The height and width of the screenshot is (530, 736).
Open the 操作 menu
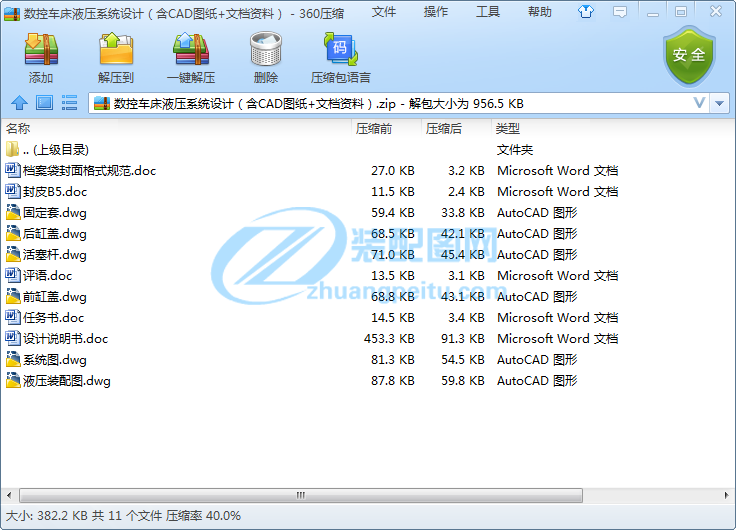[x=436, y=12]
